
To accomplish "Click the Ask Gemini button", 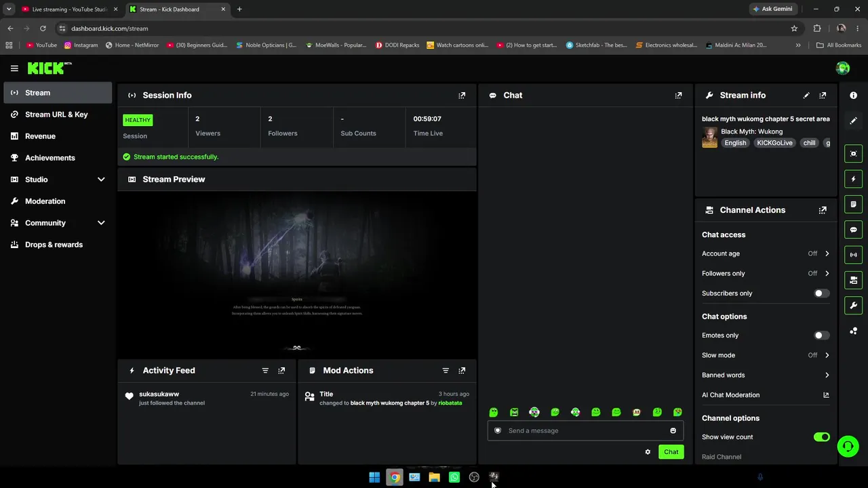I will tap(772, 9).
